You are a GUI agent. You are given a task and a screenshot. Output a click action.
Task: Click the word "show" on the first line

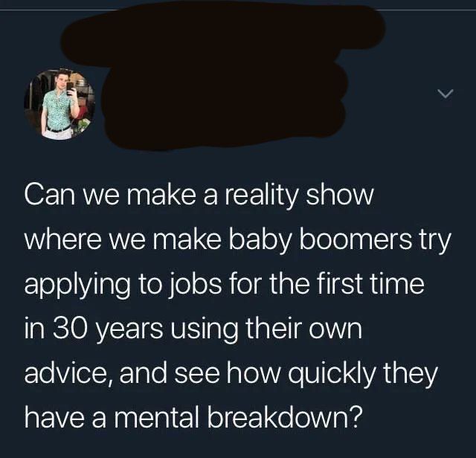(339, 196)
